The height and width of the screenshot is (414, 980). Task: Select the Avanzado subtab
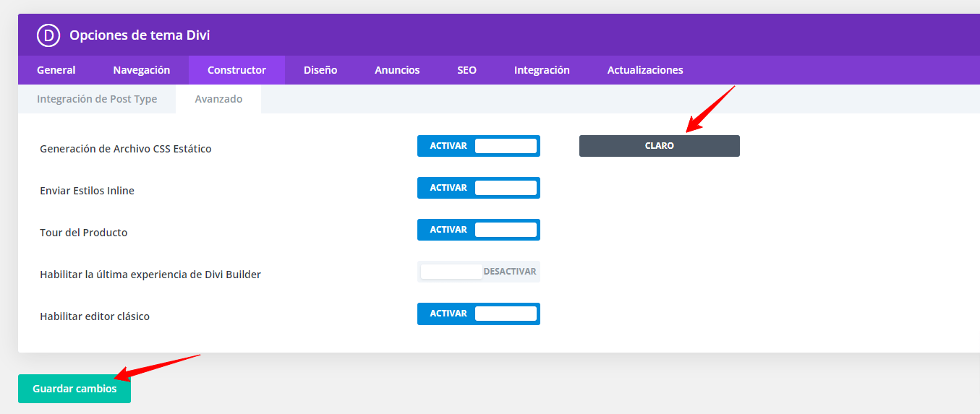pyautogui.click(x=218, y=99)
